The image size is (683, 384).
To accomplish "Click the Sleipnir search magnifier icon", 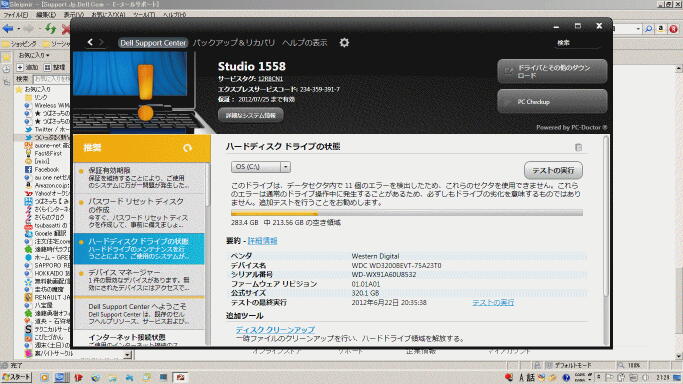I will [649, 29].
